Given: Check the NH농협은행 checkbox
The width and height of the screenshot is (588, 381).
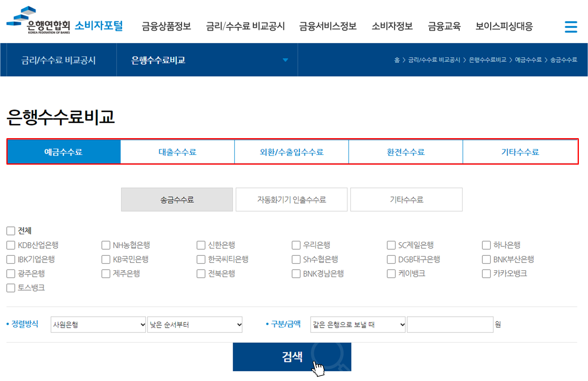Looking at the screenshot, I should (106, 245).
